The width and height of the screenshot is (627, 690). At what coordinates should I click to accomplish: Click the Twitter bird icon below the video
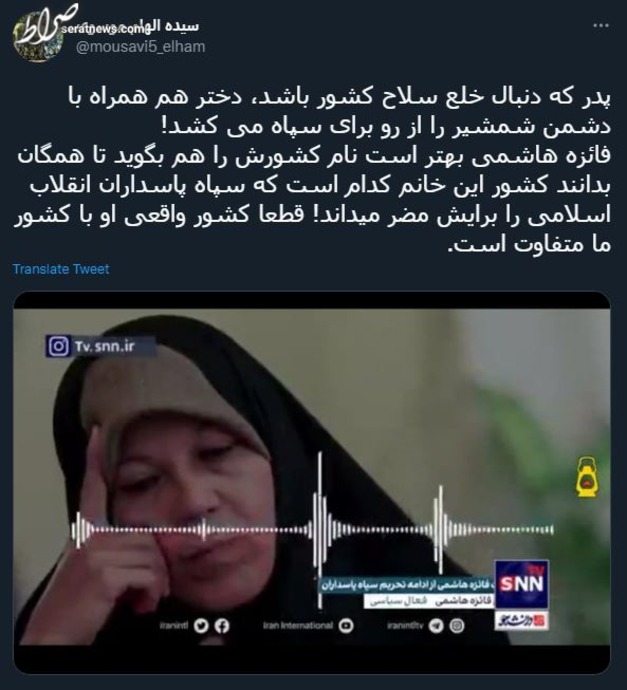(201, 625)
